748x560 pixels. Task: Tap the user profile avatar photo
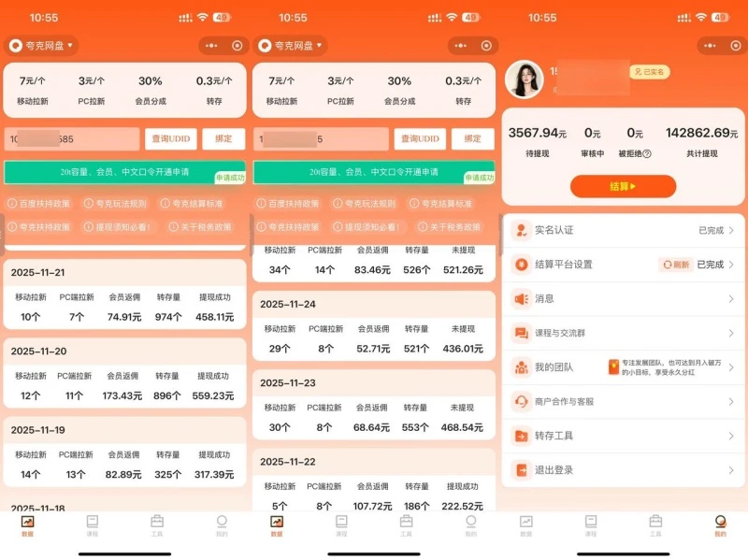[x=524, y=79]
